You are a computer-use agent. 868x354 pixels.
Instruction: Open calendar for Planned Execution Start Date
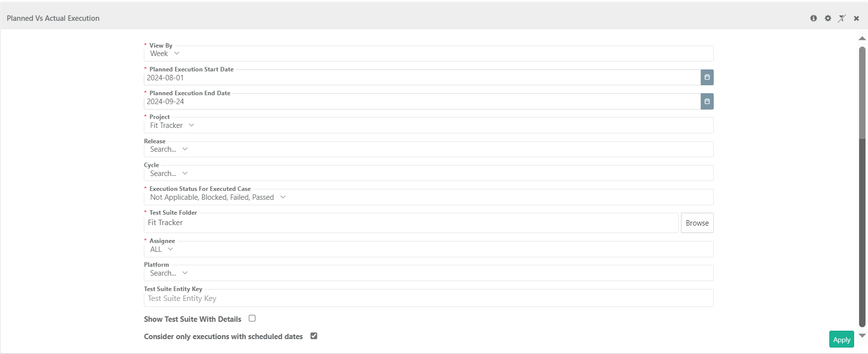[x=707, y=77]
